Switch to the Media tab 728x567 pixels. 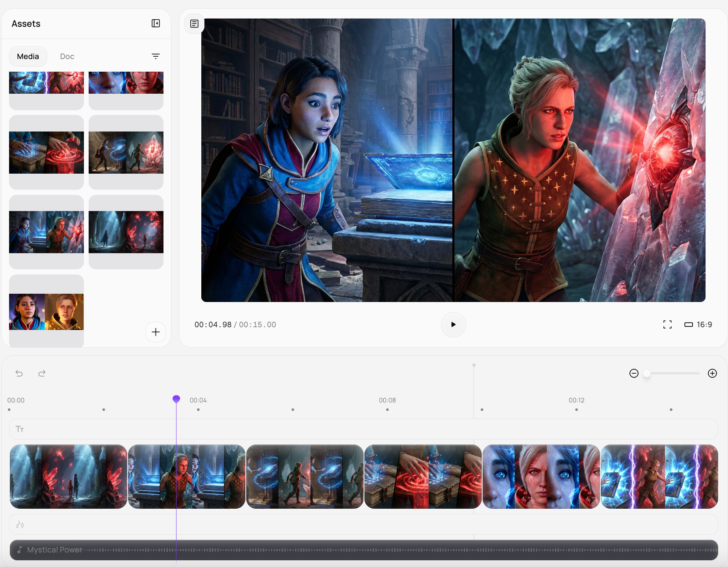click(x=28, y=56)
